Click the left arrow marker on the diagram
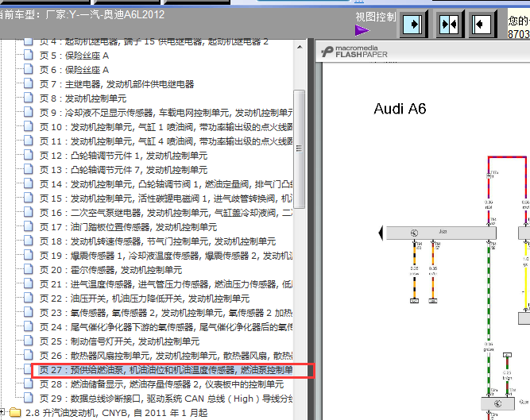 click(381, 233)
